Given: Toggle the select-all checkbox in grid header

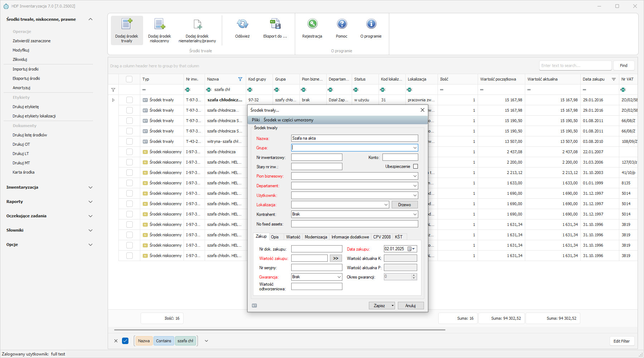Looking at the screenshot, I should [x=129, y=79].
